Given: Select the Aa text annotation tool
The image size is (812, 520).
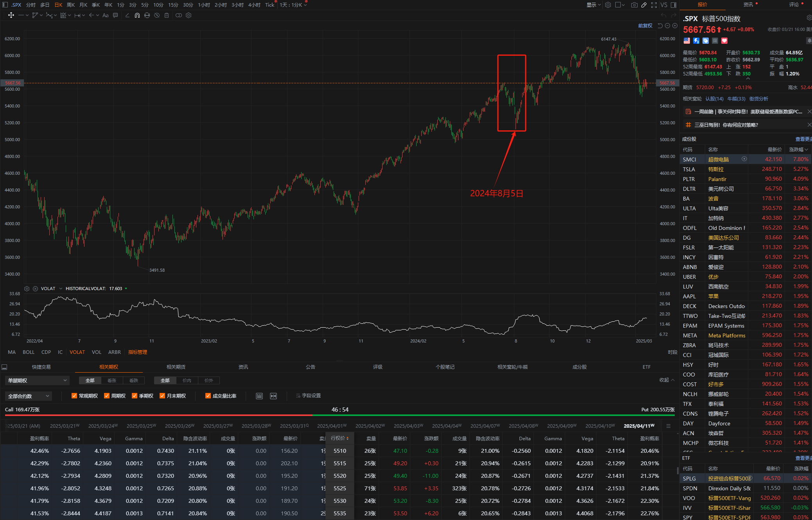Looking at the screenshot, I should 105,15.
